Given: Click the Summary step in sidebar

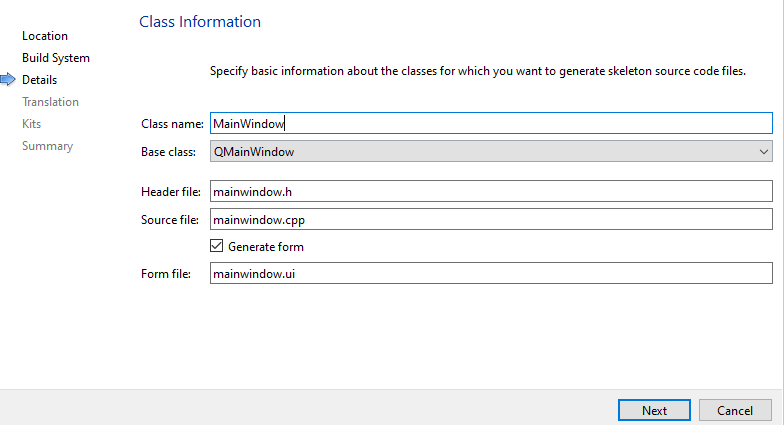Looking at the screenshot, I should click(x=47, y=146).
